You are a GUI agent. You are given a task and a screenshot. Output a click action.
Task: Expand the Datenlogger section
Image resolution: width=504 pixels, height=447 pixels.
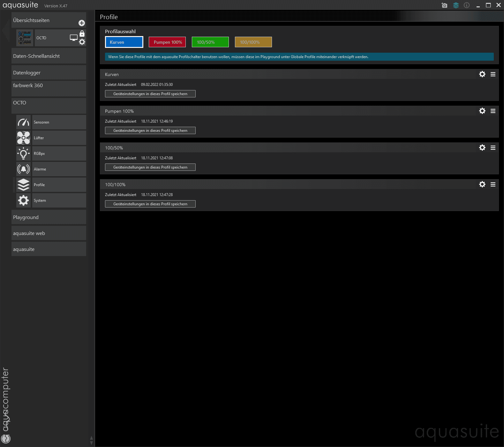pos(49,72)
